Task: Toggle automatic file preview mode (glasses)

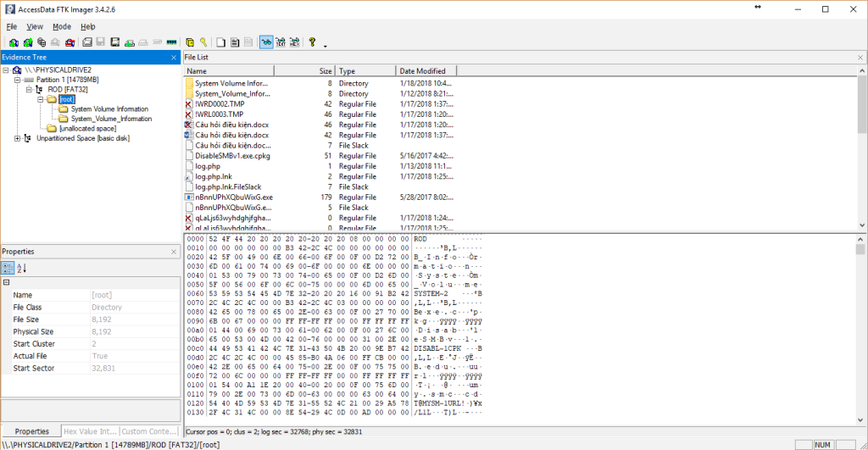Action: pyautogui.click(x=266, y=42)
